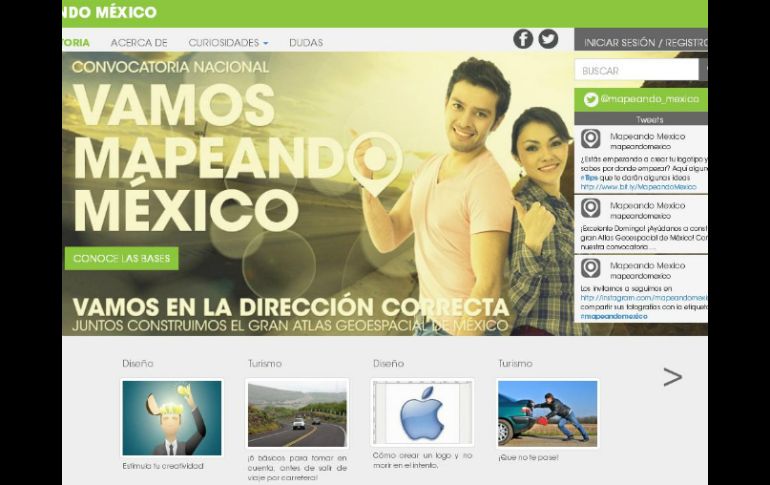
Task: Expand the Curiosidades dropdown menu
Action: pyautogui.click(x=228, y=43)
